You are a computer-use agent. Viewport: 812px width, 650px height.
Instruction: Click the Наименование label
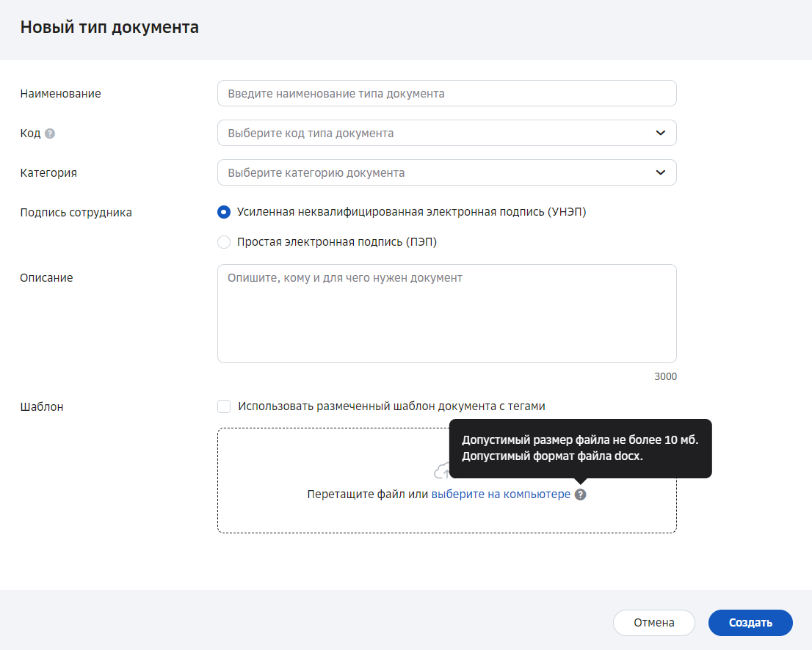point(61,94)
